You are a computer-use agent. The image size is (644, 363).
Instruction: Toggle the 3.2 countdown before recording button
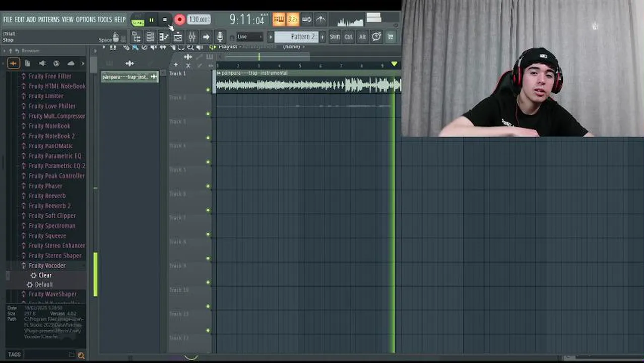tap(293, 20)
